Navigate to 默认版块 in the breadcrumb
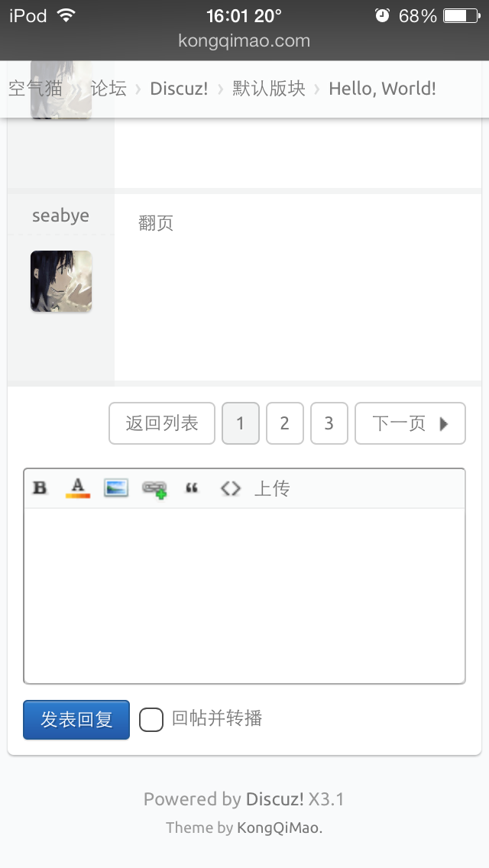 pos(269,89)
